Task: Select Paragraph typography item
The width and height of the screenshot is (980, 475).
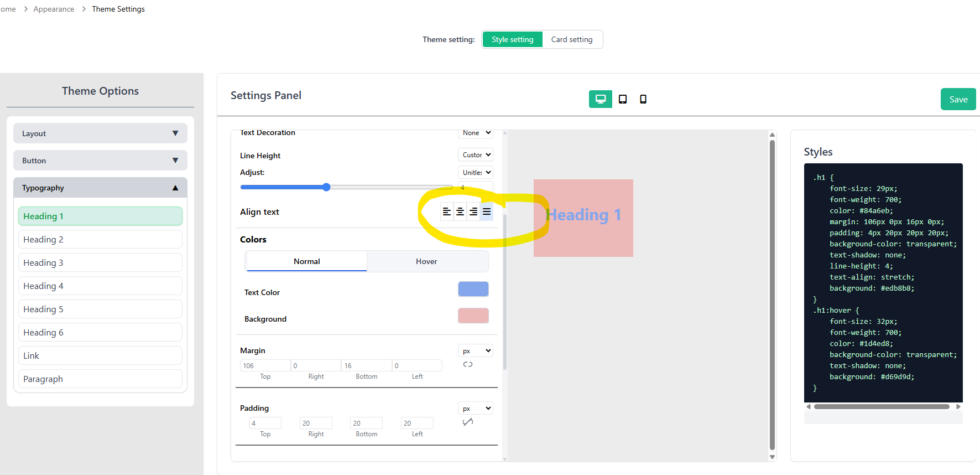Action: [100, 379]
